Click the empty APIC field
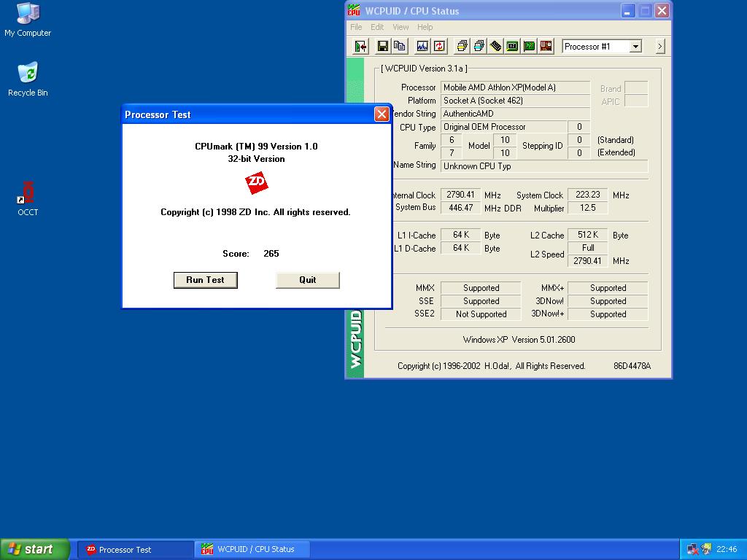The image size is (747, 560). tap(636, 101)
